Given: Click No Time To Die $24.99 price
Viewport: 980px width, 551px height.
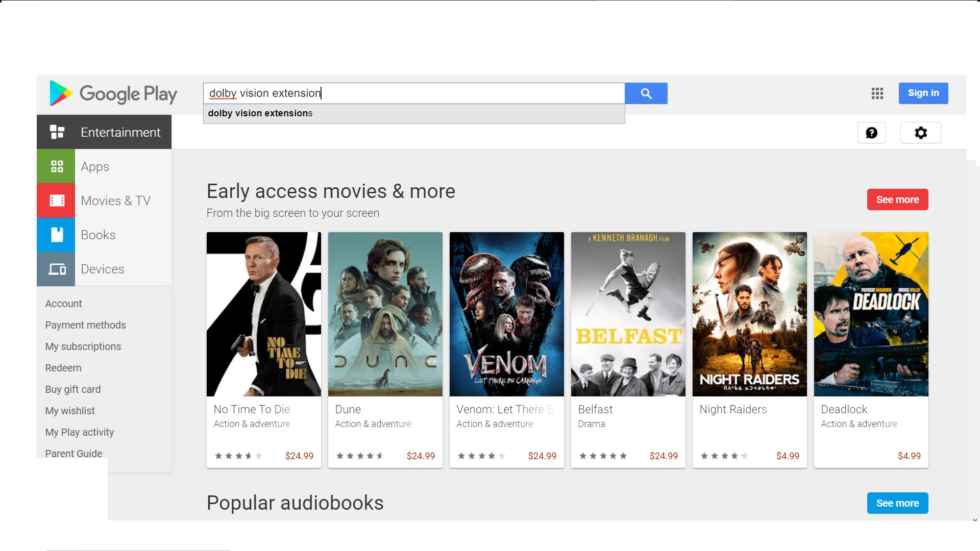Looking at the screenshot, I should click(x=299, y=456).
